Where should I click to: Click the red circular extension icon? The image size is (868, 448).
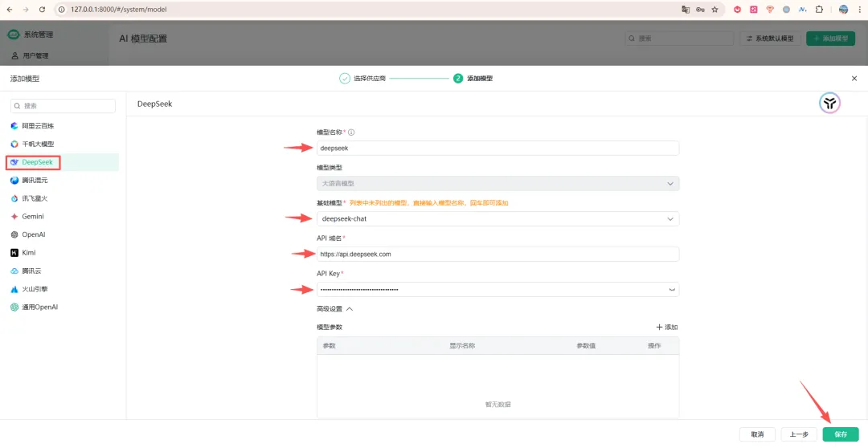pos(737,10)
